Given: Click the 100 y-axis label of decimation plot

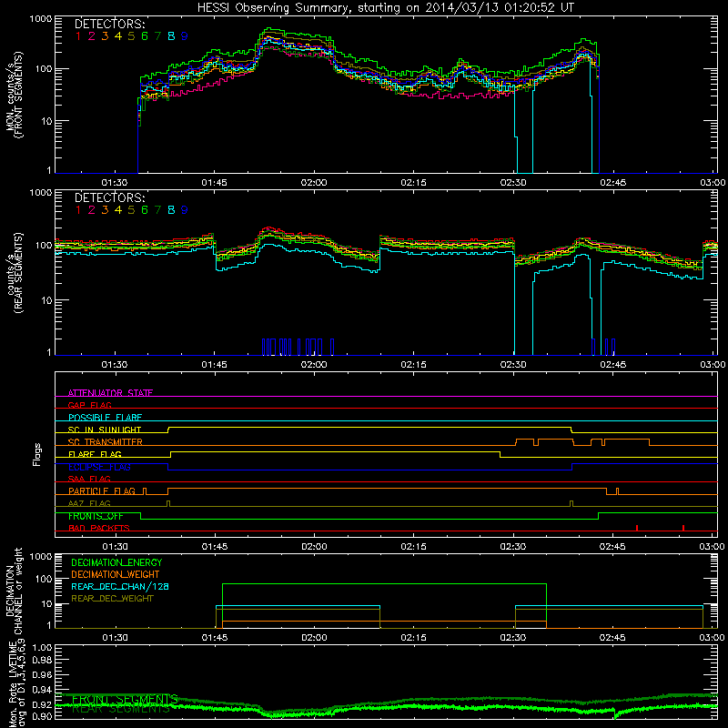Looking at the screenshot, I should point(45,579).
